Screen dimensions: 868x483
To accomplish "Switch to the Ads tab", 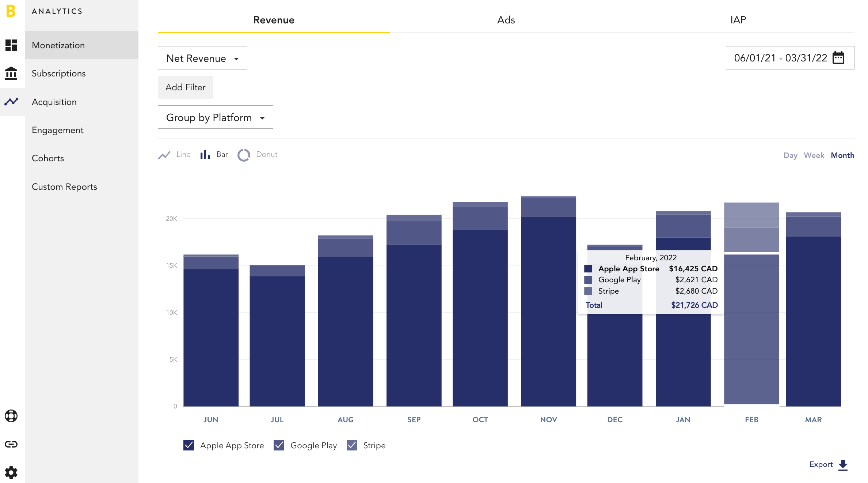I will (x=506, y=20).
